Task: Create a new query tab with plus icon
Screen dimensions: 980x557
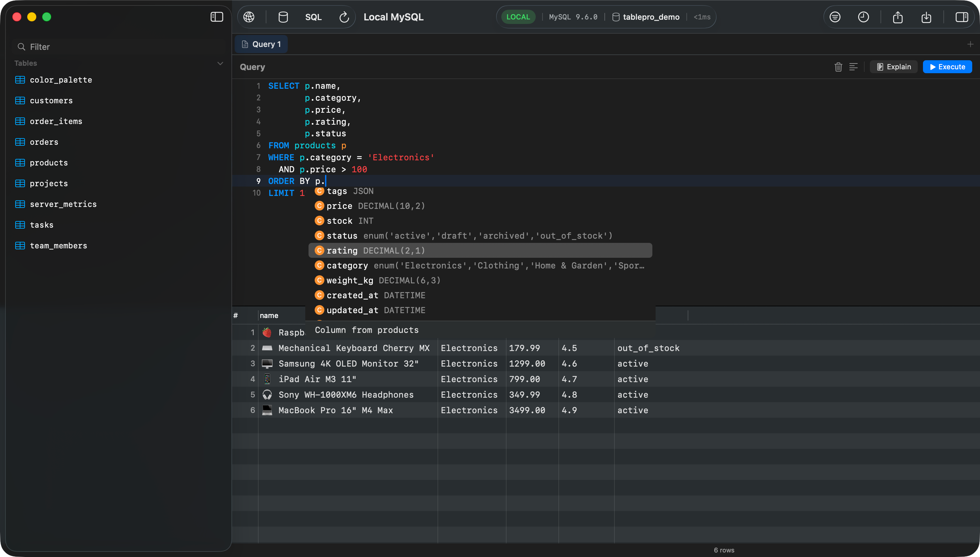Action: (x=971, y=44)
